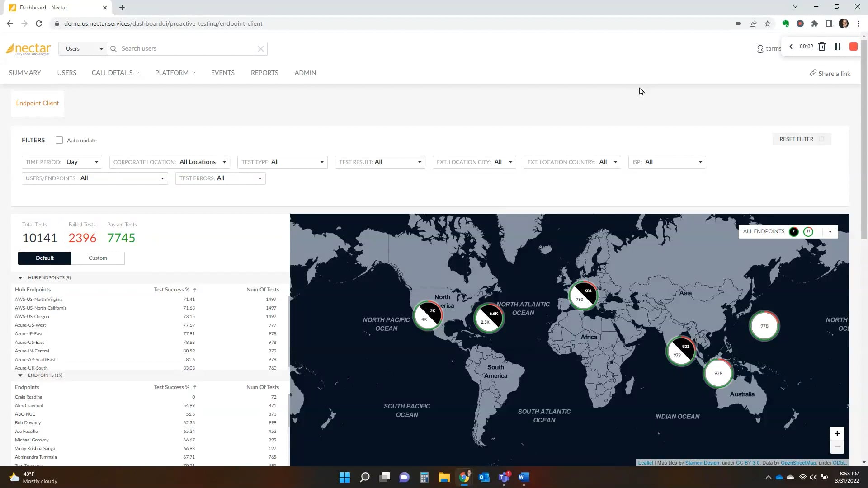Go to the Summary tab
This screenshot has height=488, width=868.
tap(25, 73)
